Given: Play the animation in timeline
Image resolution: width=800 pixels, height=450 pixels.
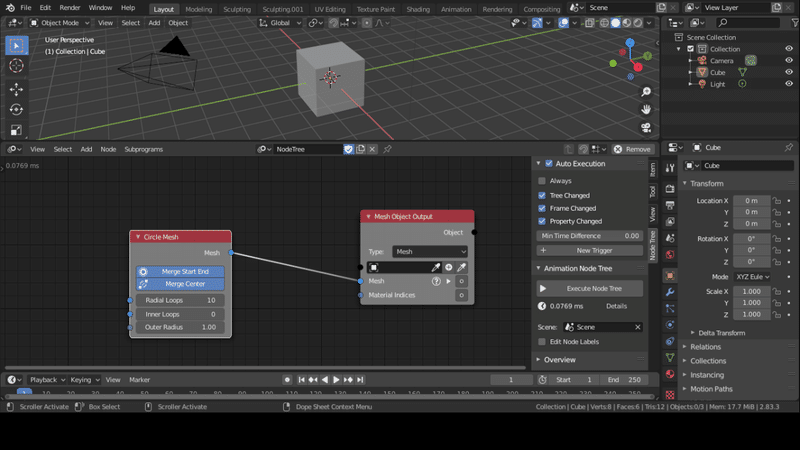Looking at the screenshot, I should pyautogui.click(x=336, y=380).
